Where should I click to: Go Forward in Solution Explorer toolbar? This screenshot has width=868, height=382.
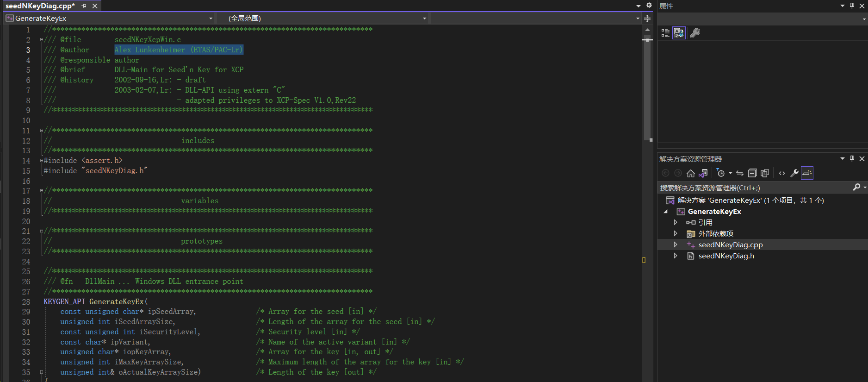tap(678, 173)
